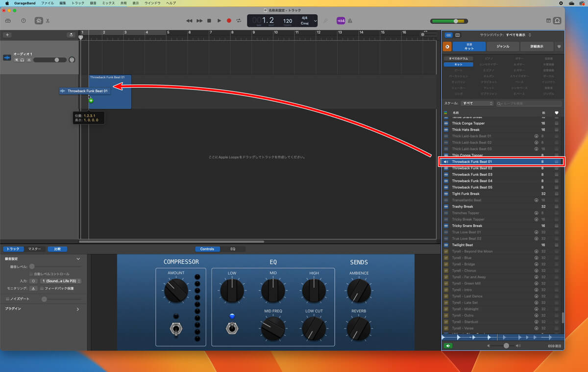The width and height of the screenshot is (588, 372).
Task: Collapse the 録音設定 section
Action: pyautogui.click(x=78, y=258)
